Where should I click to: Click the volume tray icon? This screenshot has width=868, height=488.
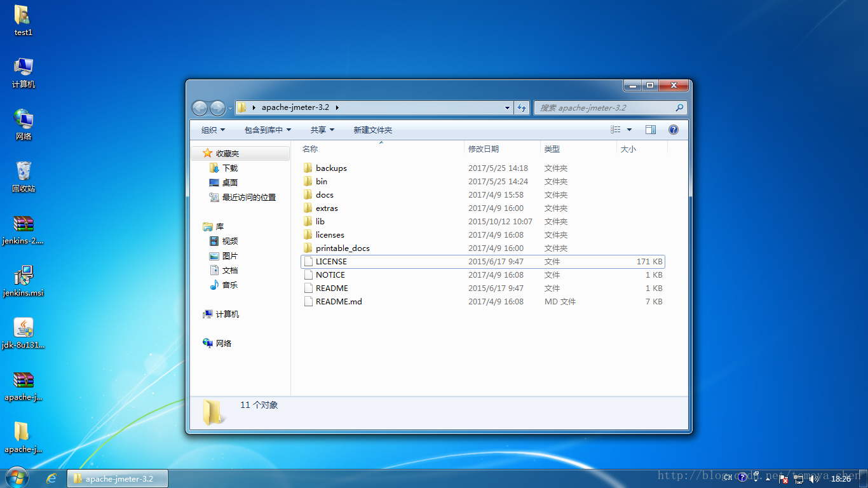coord(814,478)
